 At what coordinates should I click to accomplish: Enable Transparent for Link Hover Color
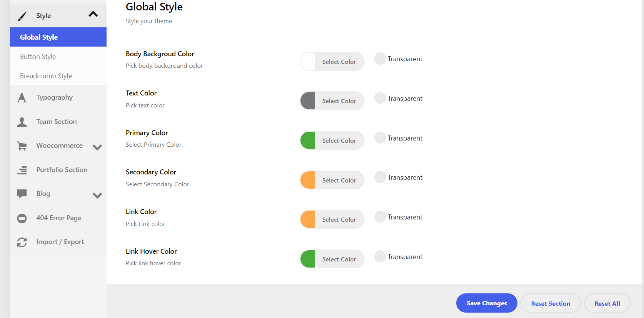click(380, 256)
